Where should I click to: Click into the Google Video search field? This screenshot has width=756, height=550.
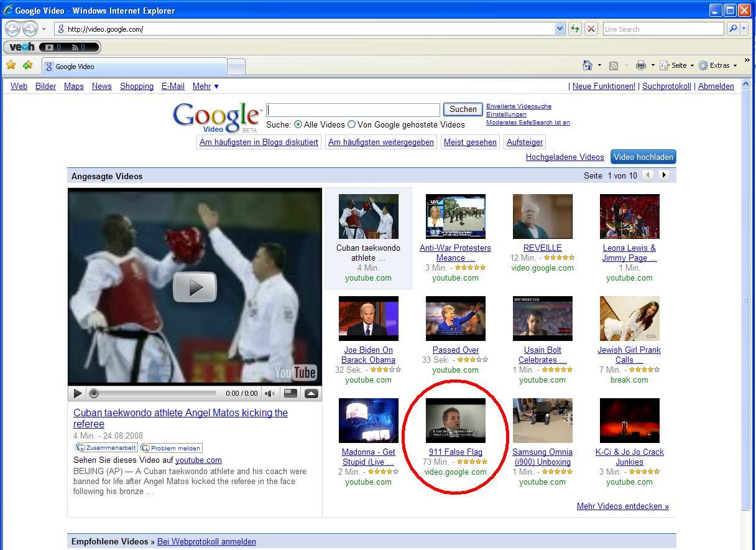[x=353, y=110]
